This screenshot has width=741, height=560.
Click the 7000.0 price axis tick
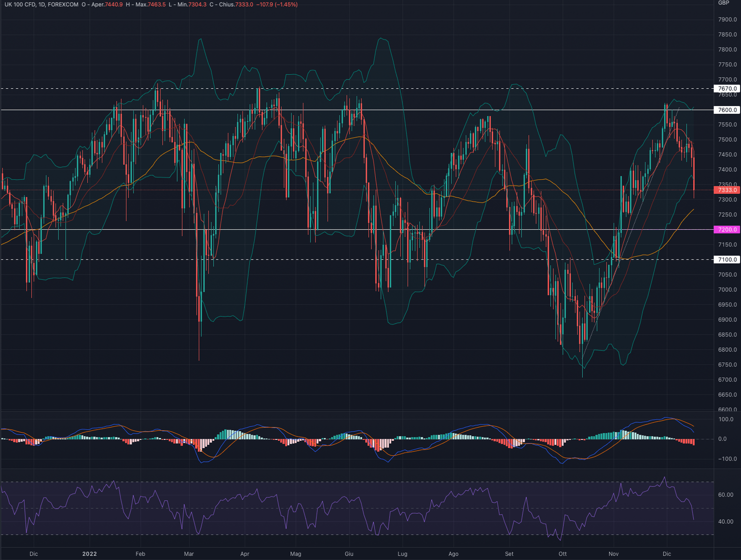(x=727, y=290)
